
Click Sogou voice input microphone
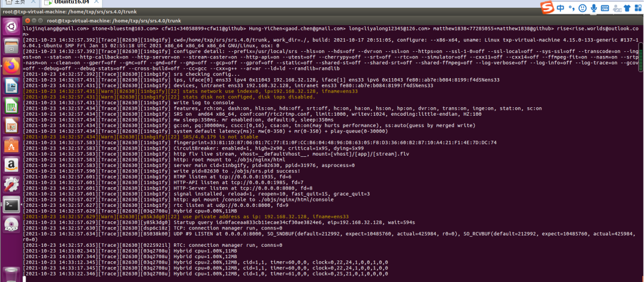pyautogui.click(x=593, y=8)
